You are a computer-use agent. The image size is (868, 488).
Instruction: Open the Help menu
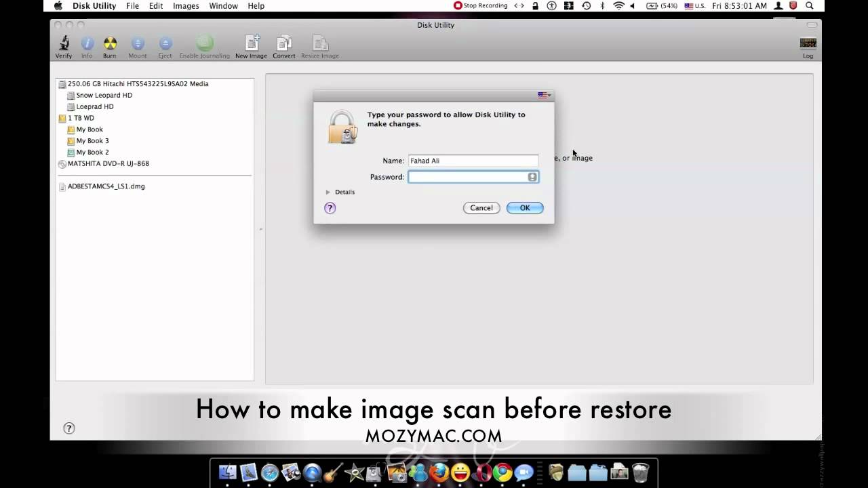click(256, 5)
